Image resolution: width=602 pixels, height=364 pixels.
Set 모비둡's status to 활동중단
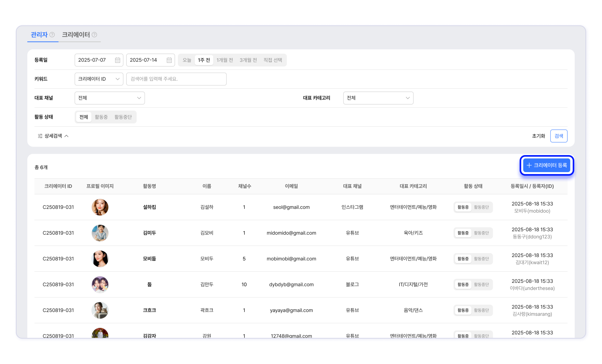pos(481,259)
